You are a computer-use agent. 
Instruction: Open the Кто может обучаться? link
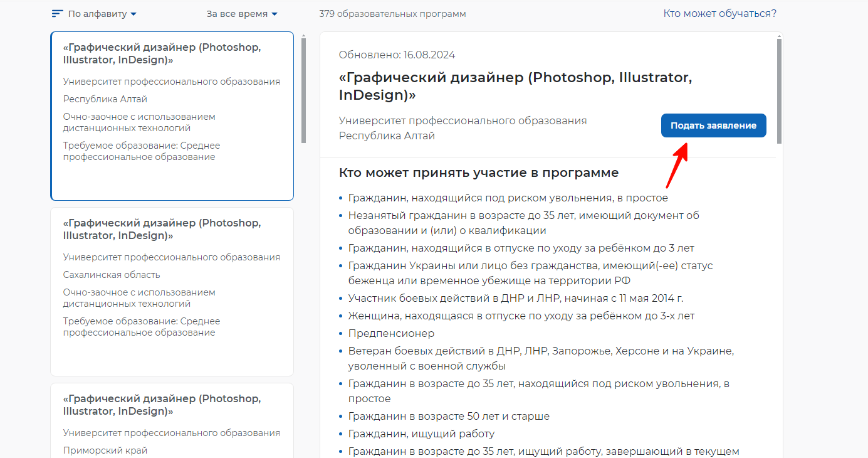click(x=719, y=13)
